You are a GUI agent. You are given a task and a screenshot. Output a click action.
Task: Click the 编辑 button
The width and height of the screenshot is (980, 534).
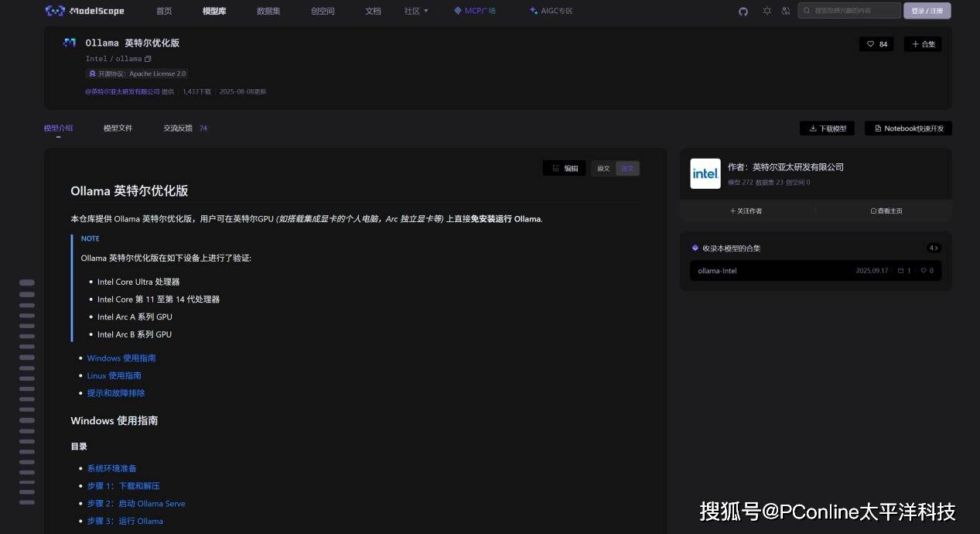(564, 168)
